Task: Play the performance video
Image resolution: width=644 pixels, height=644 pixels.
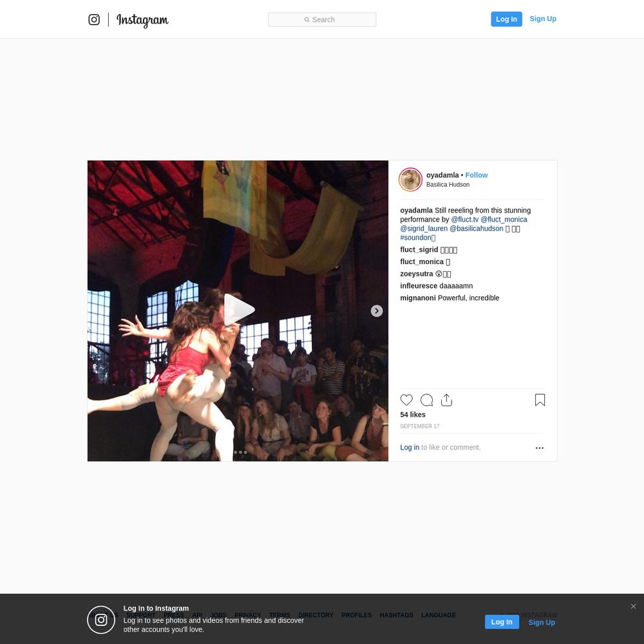Action: coord(239,310)
